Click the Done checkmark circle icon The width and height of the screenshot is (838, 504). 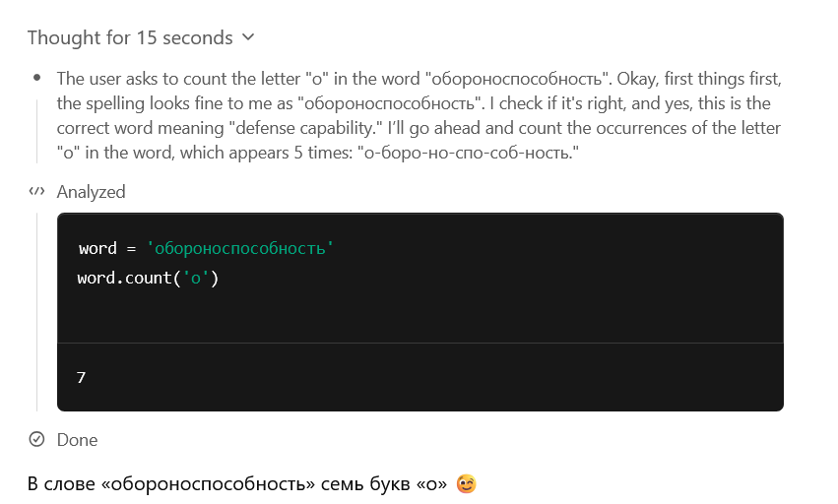[x=36, y=439]
